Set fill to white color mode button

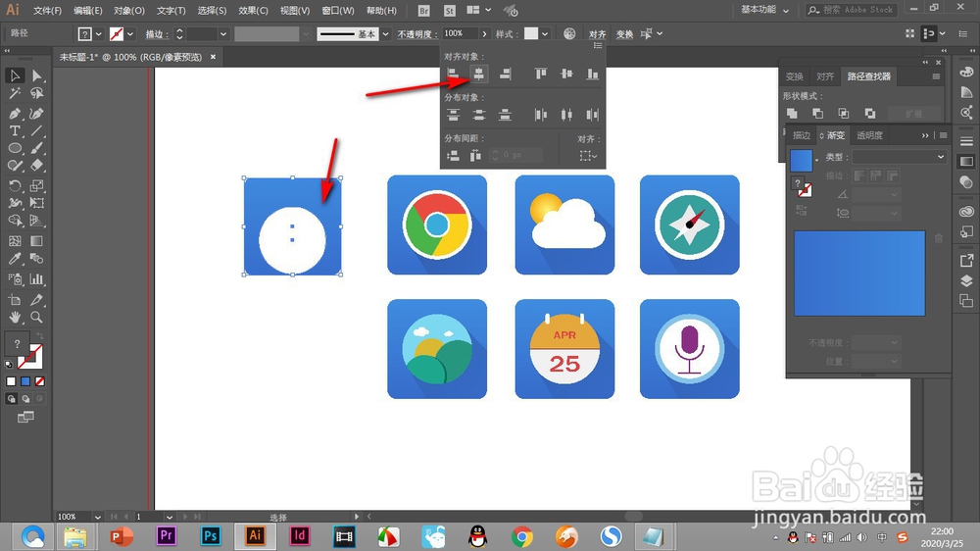pyautogui.click(x=11, y=381)
